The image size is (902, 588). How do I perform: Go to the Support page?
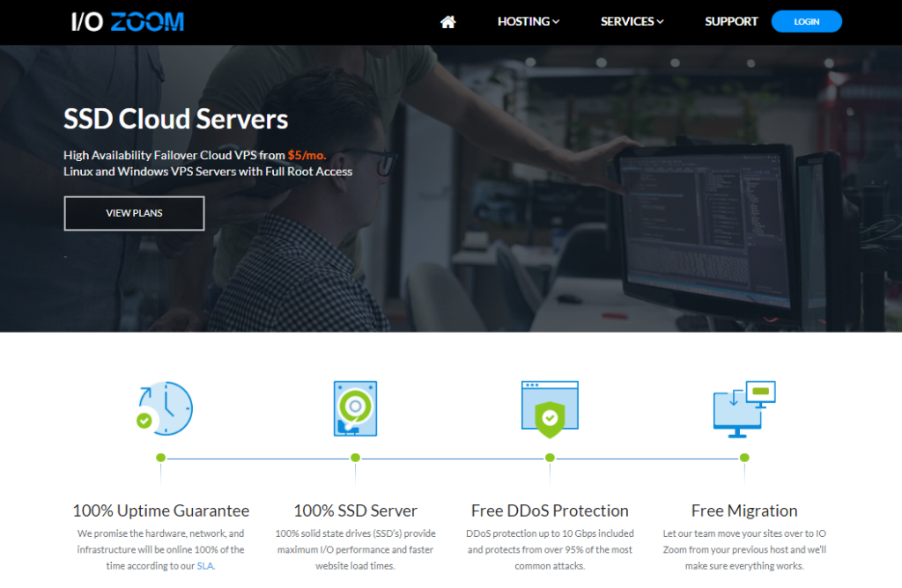[731, 22]
